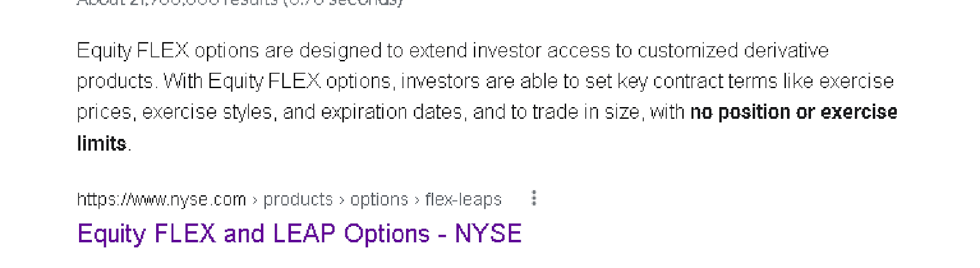Click the 'flex-leaps' breadcrumb segment
Image resolution: width=980 pixels, height=268 pixels.
point(463,199)
